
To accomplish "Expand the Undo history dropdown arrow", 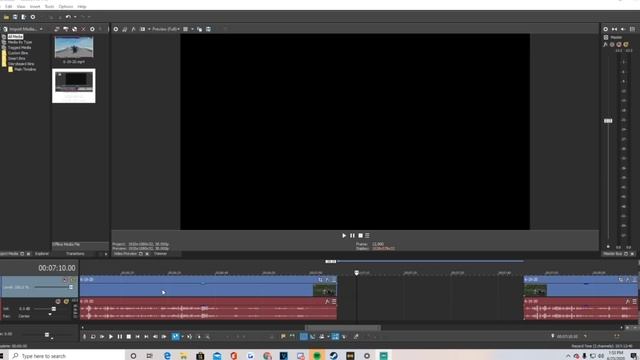I will click(75, 17).
